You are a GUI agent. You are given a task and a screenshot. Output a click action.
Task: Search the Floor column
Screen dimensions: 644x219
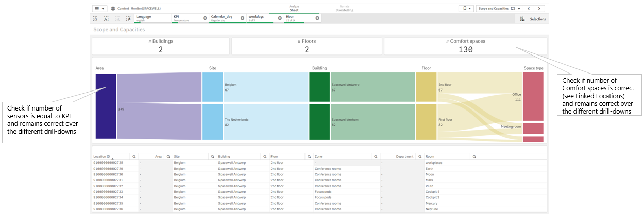[308, 156]
